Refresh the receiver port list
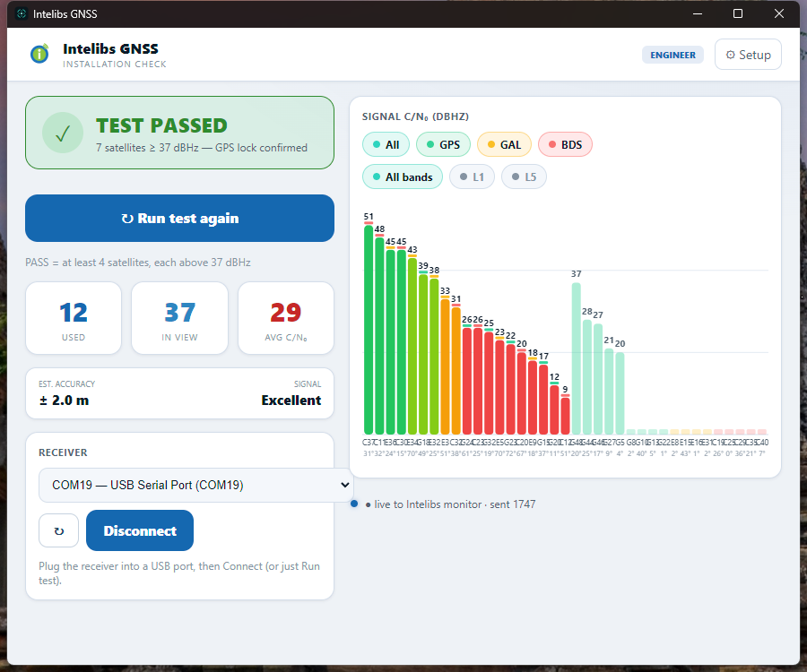 coord(58,530)
